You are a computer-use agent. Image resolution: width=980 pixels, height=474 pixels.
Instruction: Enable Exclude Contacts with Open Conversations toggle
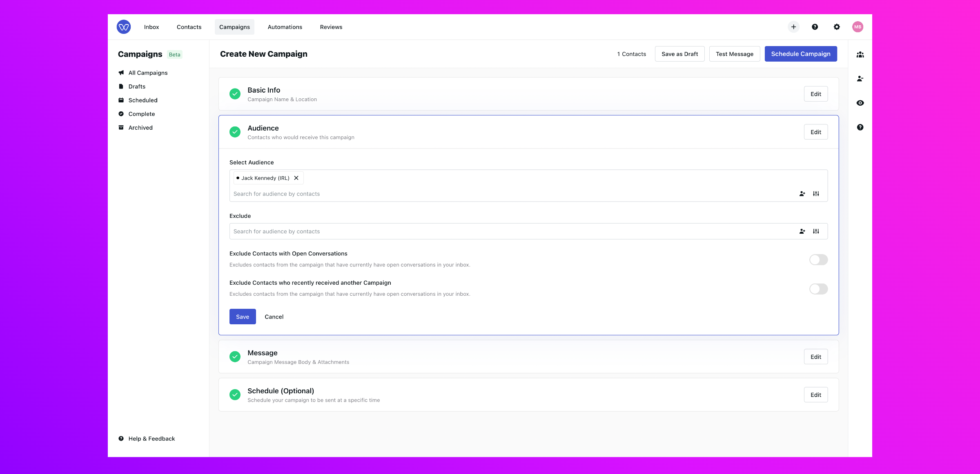[x=818, y=260]
